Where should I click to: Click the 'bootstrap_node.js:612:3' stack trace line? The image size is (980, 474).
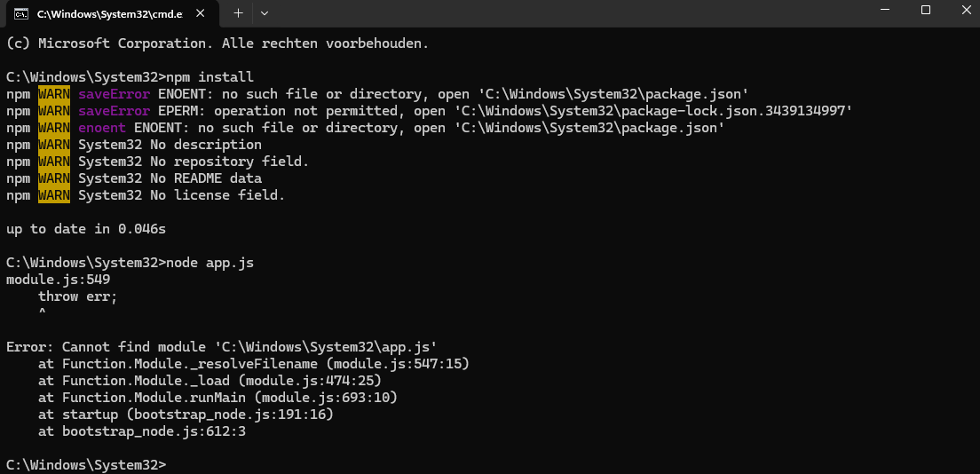tap(142, 431)
